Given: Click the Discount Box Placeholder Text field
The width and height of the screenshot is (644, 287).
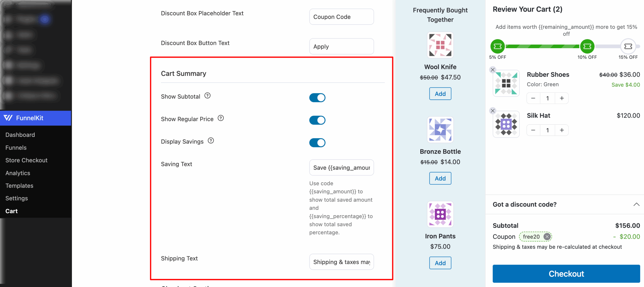Looking at the screenshot, I should pyautogui.click(x=341, y=16).
